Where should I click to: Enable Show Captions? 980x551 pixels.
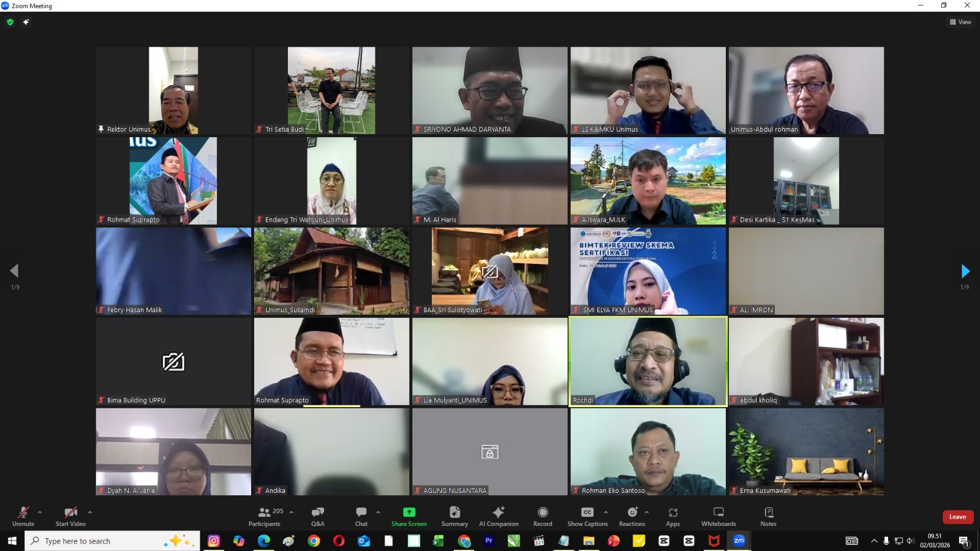pos(587,516)
